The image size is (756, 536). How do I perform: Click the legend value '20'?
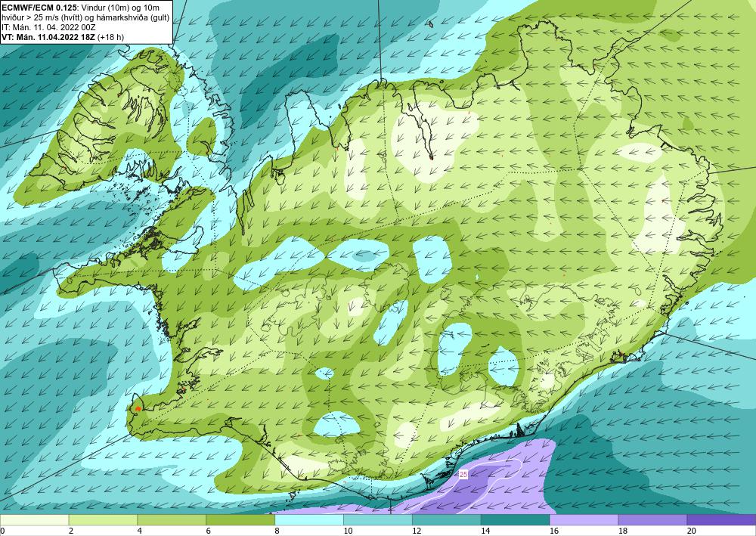coord(692,531)
